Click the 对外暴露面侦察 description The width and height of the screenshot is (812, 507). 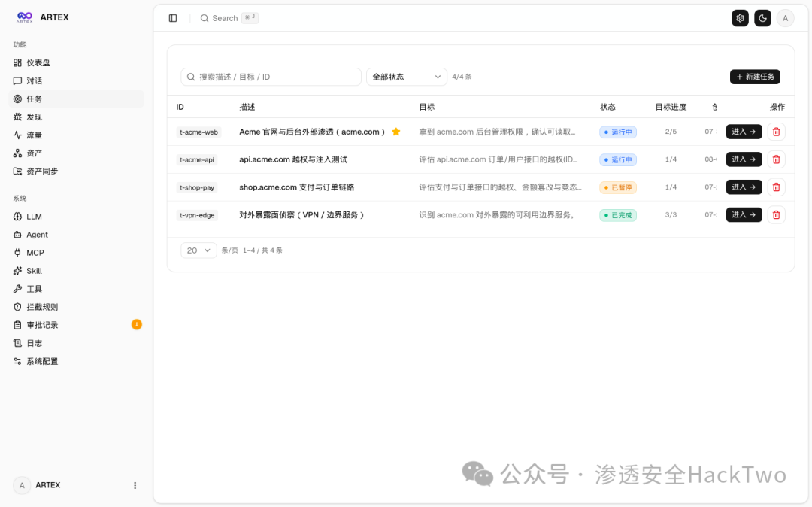(x=302, y=215)
